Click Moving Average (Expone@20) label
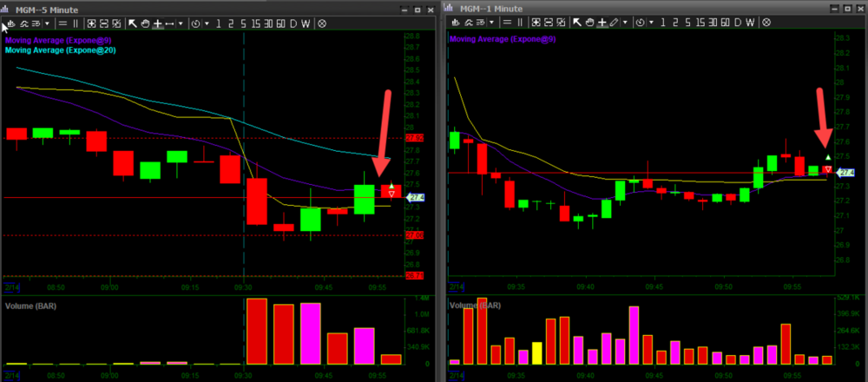The width and height of the screenshot is (868, 382). [x=61, y=50]
